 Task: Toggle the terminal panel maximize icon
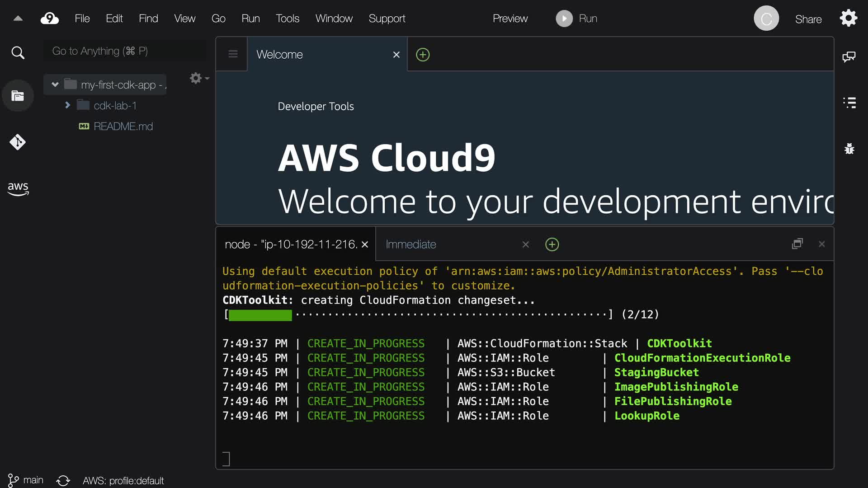797,244
